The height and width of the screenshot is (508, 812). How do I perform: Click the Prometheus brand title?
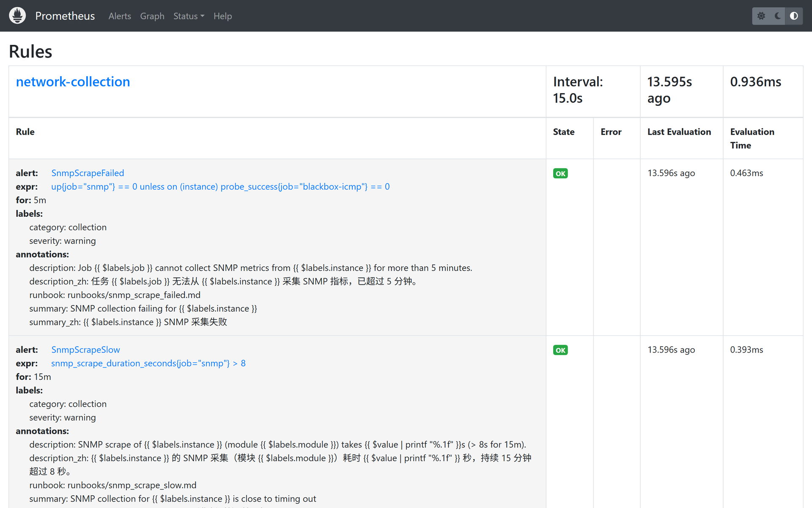65,16
